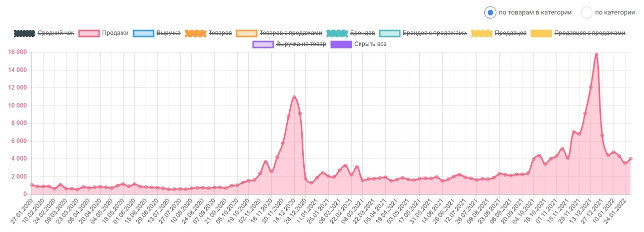644x232 pixels.
Task: Click the December 2020 peak data point
Action: (294, 97)
